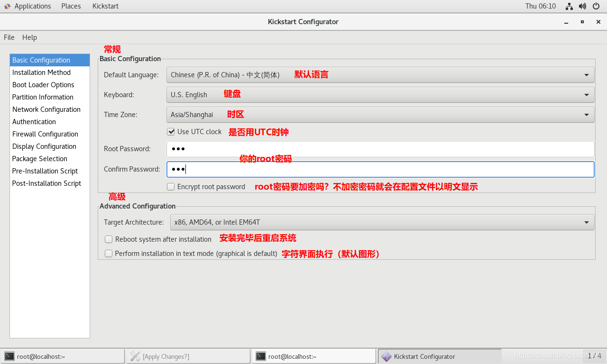Screen dimensions: 607x364
Task: Open the Help menu
Action: (x=29, y=37)
